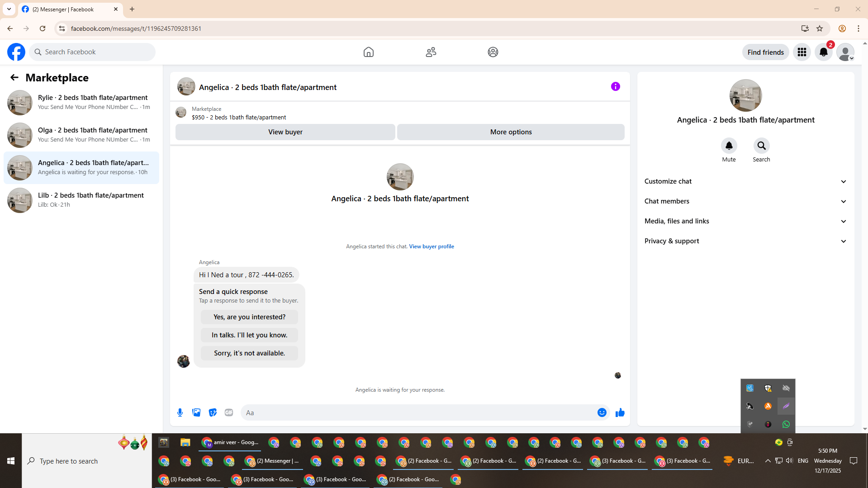Click the back arrow beside Marketplace
Screen dimensions: 868x488
pos(14,77)
